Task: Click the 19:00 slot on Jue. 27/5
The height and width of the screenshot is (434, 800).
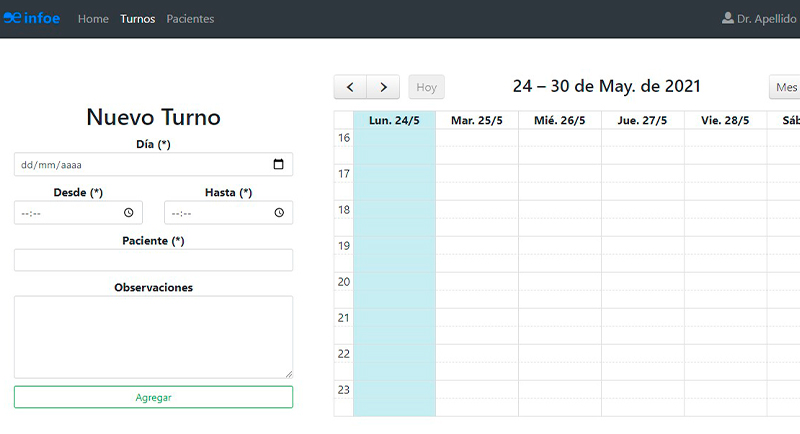Action: 642,246
